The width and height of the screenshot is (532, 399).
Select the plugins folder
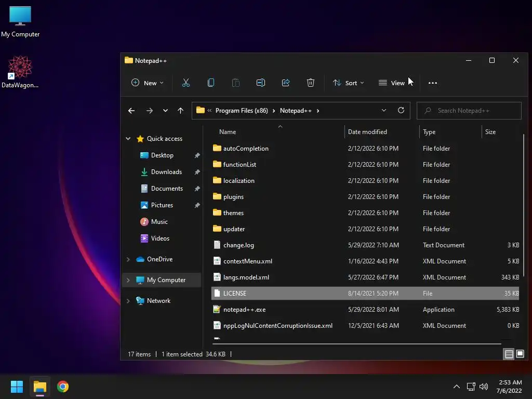coord(233,197)
